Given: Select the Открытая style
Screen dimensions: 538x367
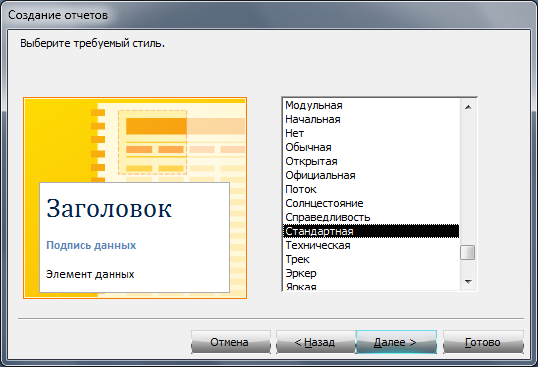Looking at the screenshot, I should 371,161.
